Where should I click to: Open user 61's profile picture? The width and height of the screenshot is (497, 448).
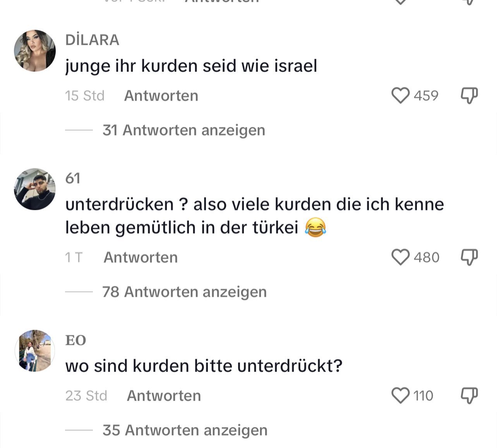pos(35,189)
